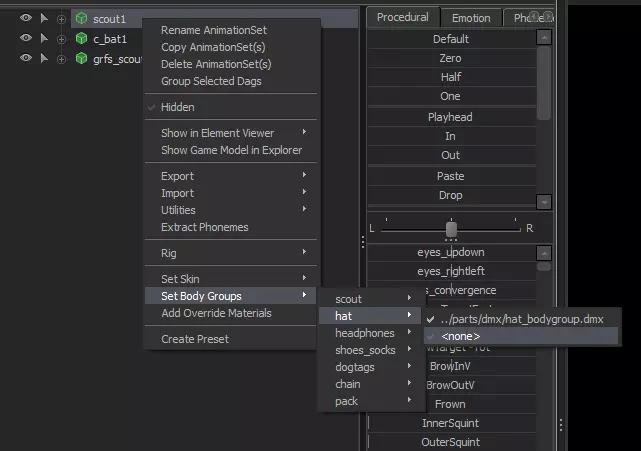Click the Out preset button
The width and height of the screenshot is (641, 451).
pos(451,155)
